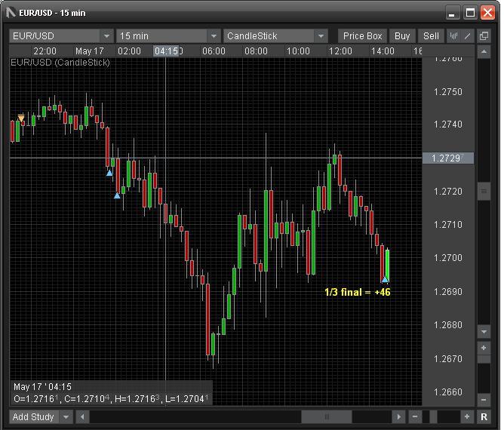Click the Buy button
The height and width of the screenshot is (430, 504).
coord(402,35)
